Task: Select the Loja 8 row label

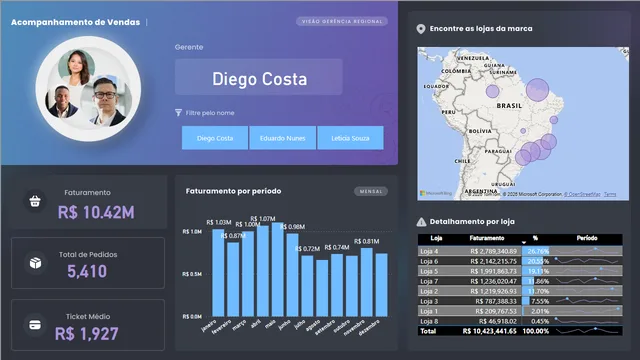Action: (x=429, y=321)
